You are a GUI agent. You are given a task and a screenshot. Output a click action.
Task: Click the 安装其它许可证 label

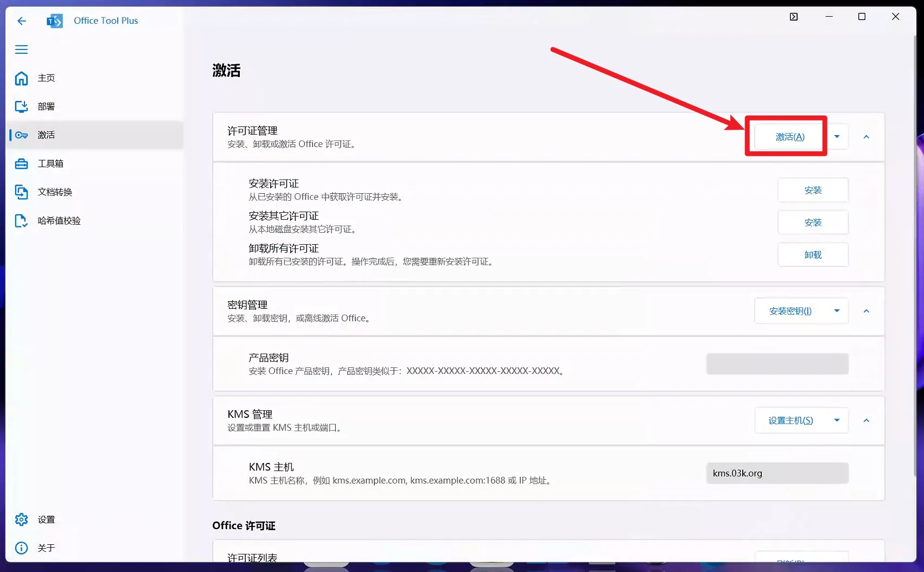284,216
